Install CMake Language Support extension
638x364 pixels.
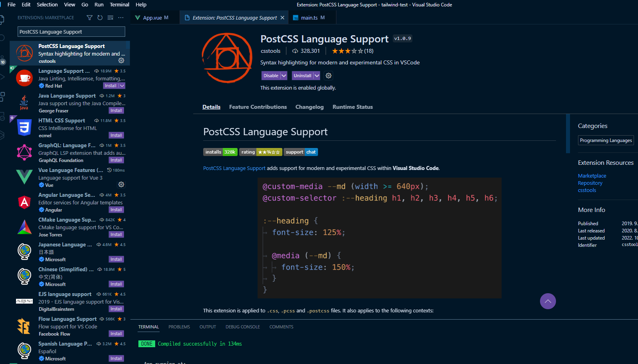116,234
